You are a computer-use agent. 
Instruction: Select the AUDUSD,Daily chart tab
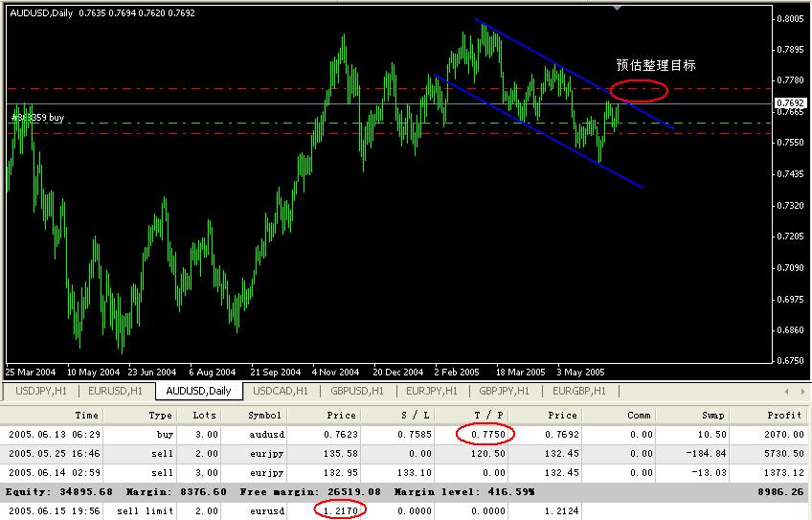coord(198,391)
